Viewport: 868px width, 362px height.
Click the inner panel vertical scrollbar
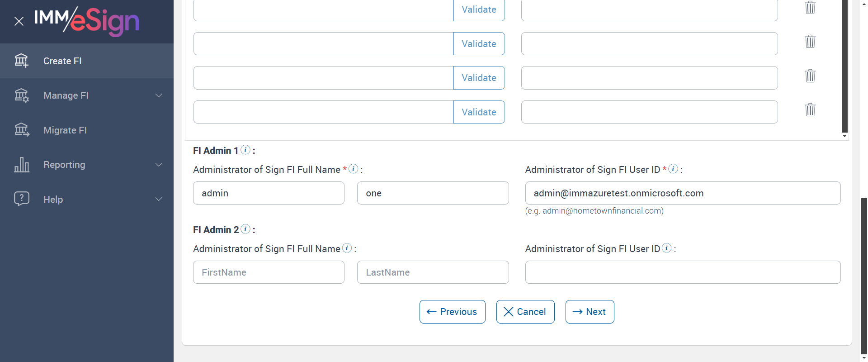844,68
